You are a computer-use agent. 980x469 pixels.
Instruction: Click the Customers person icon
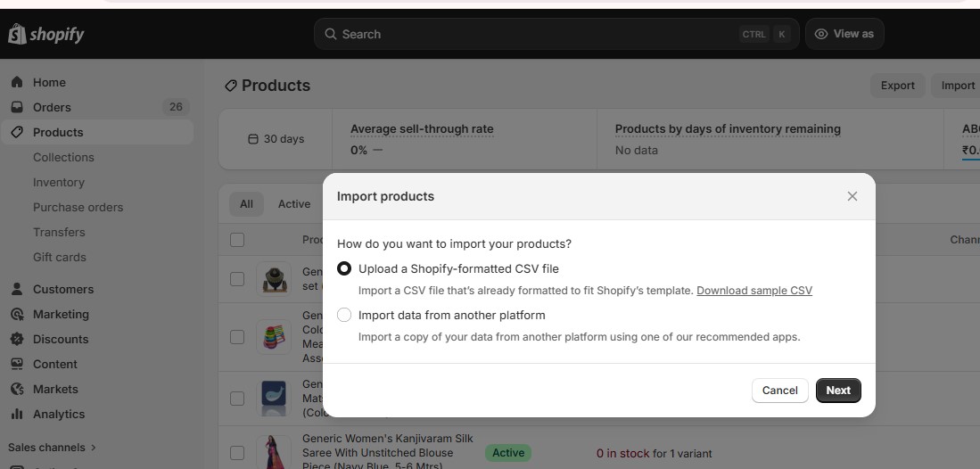pos(17,289)
